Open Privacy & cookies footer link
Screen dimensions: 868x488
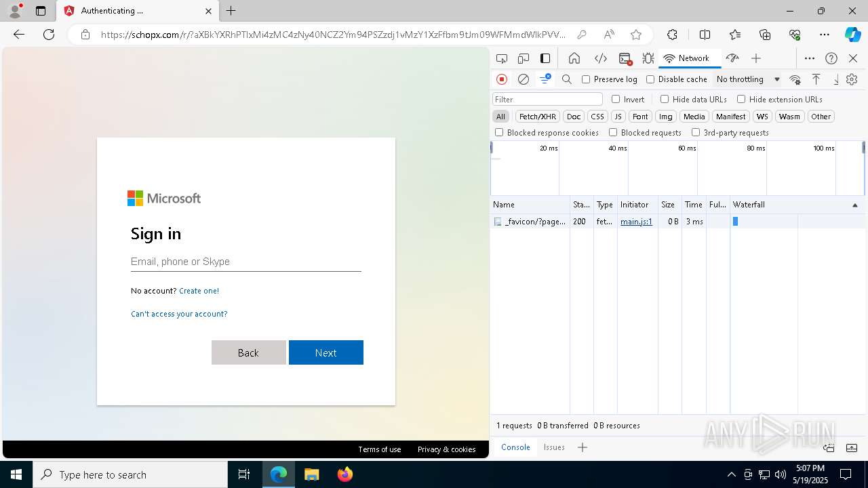(x=447, y=449)
